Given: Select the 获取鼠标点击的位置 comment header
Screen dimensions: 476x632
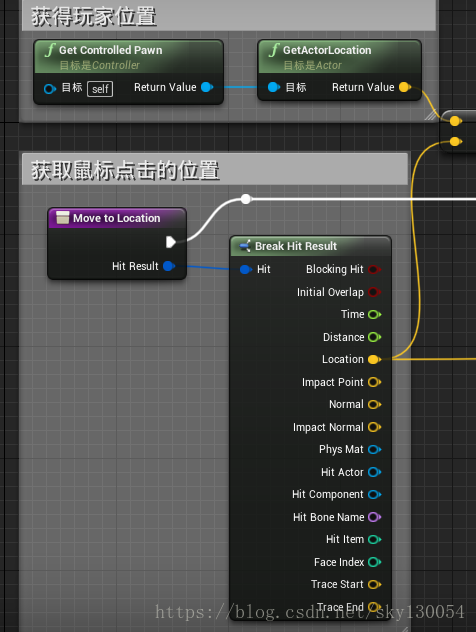Looking at the screenshot, I should [x=215, y=169].
